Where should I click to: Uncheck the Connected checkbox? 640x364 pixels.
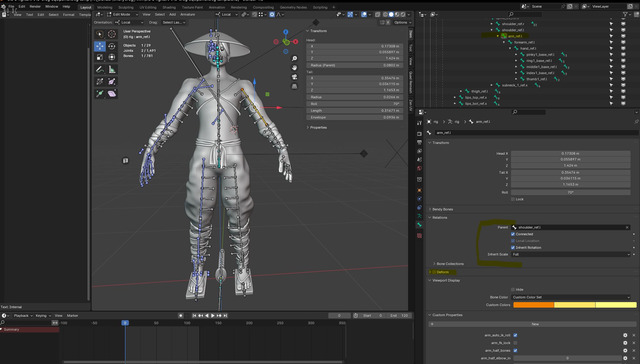point(513,234)
